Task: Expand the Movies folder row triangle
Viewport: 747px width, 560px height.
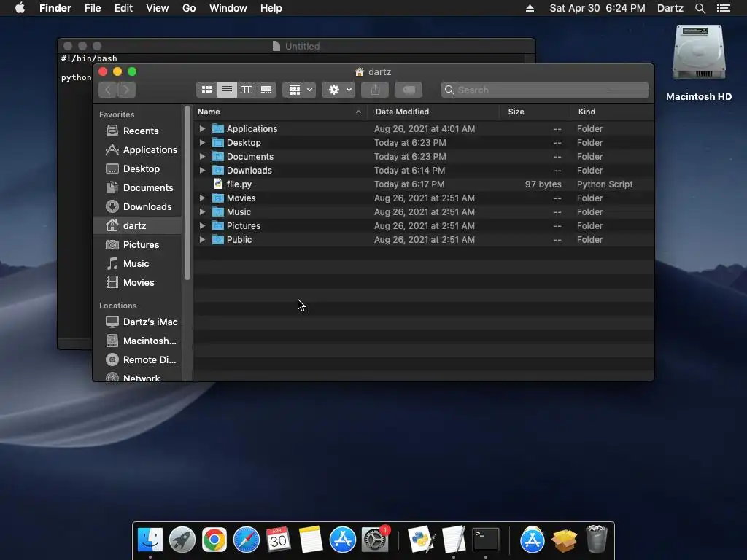Action: (202, 198)
